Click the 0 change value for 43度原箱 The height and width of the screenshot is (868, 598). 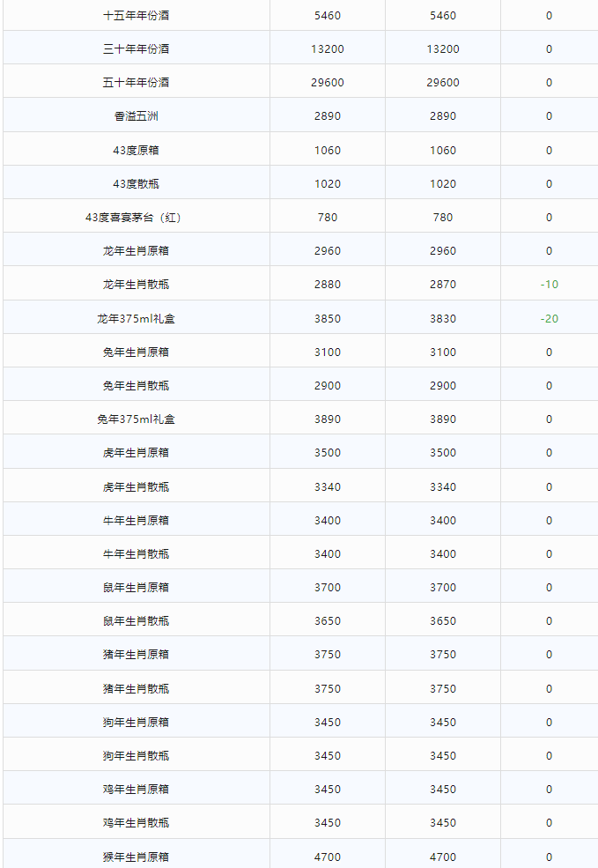(x=550, y=150)
